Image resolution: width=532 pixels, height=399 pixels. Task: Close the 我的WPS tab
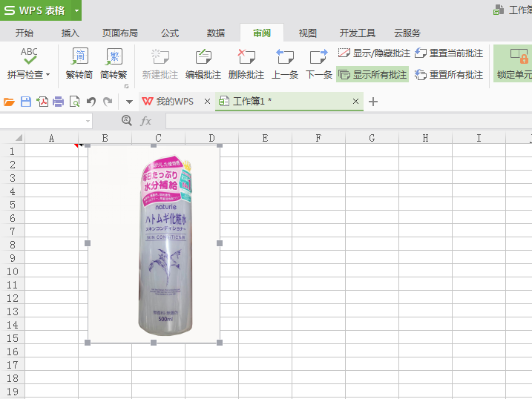(x=207, y=102)
